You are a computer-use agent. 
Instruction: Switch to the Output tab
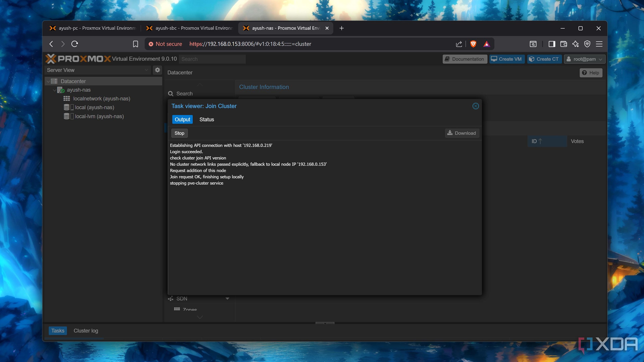coord(182,119)
